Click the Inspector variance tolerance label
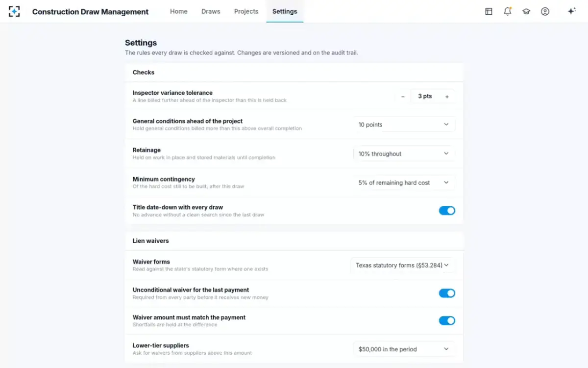 click(x=172, y=93)
